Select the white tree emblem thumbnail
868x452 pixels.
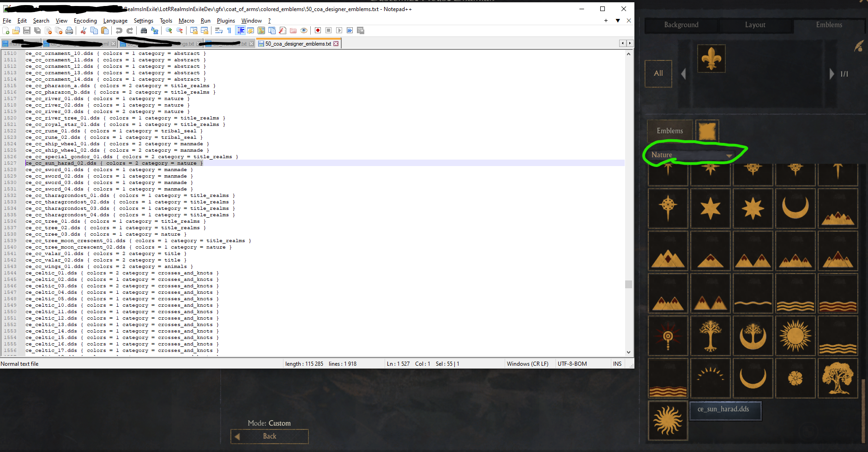tap(710, 336)
